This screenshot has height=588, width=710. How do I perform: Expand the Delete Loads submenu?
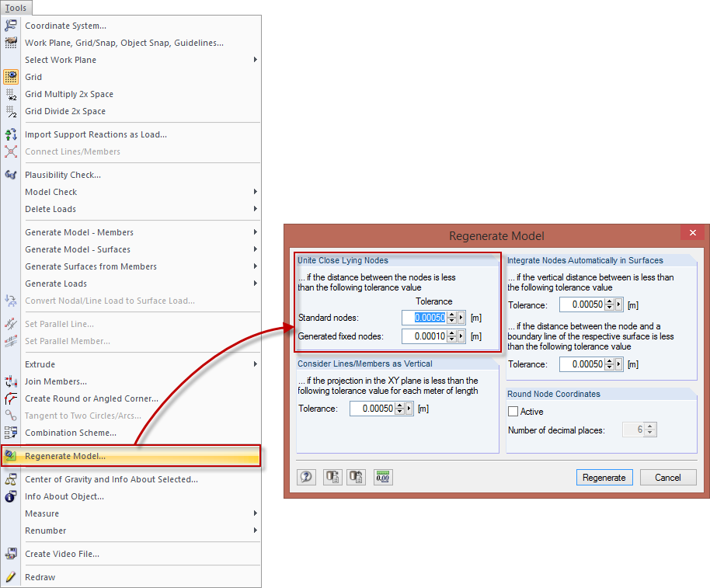(256, 209)
